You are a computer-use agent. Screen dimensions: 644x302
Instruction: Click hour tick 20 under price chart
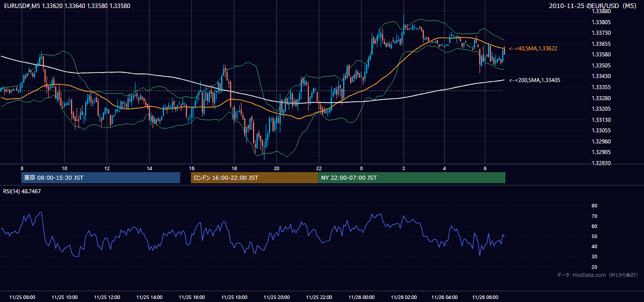(277, 168)
